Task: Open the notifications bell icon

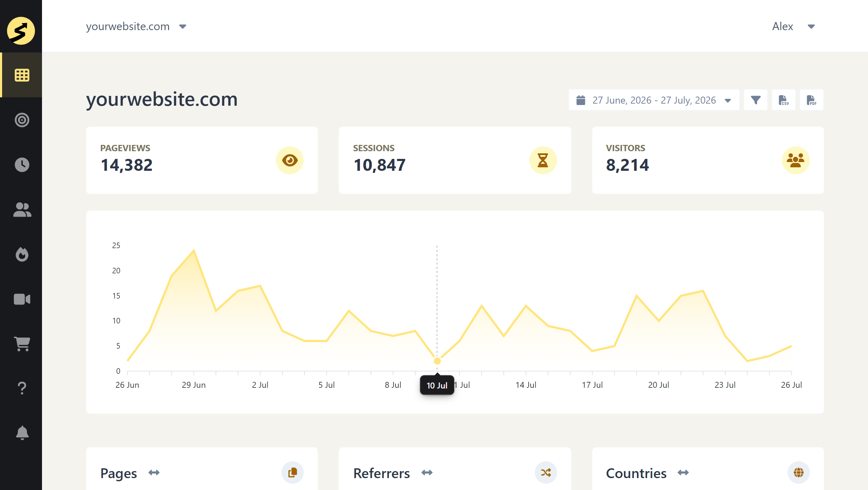Action: pyautogui.click(x=22, y=433)
